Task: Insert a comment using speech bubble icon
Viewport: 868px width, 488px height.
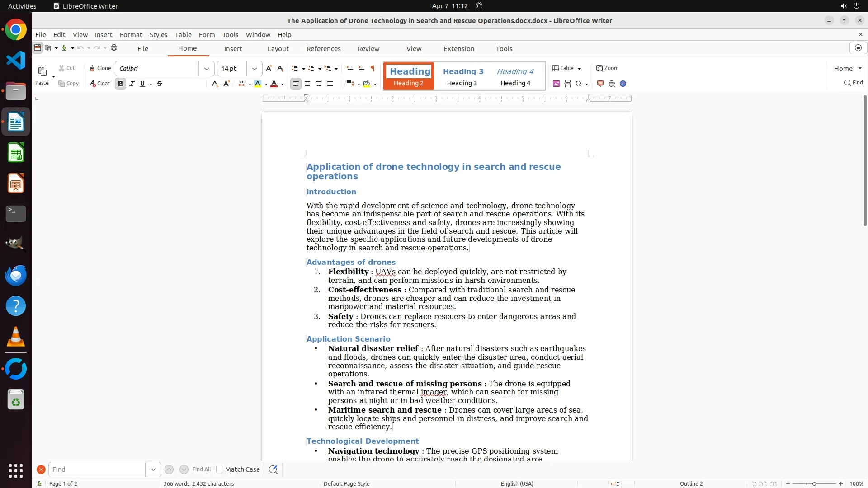Action: coord(600,84)
